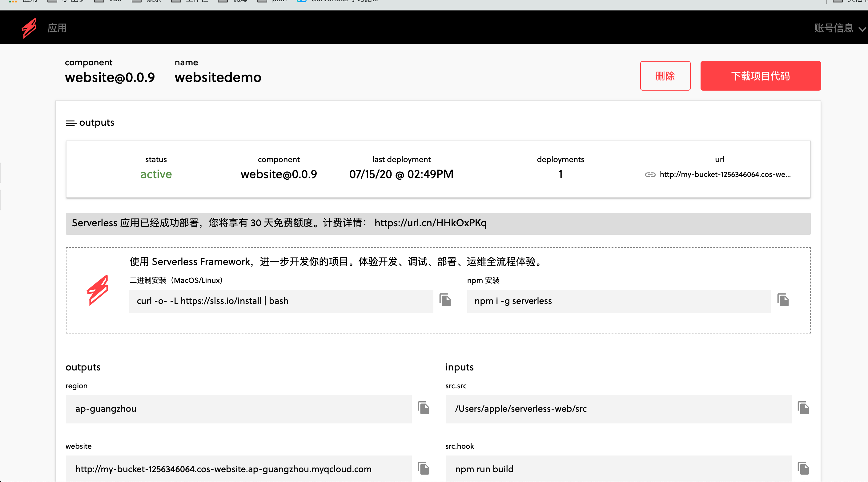868x482 pixels.
Task: Copy the website output URL
Action: (x=424, y=468)
